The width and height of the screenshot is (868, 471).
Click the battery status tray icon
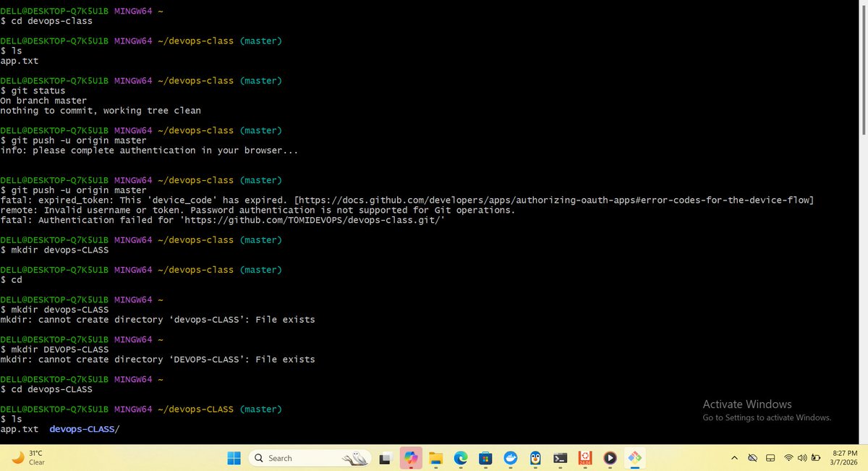pos(817,458)
